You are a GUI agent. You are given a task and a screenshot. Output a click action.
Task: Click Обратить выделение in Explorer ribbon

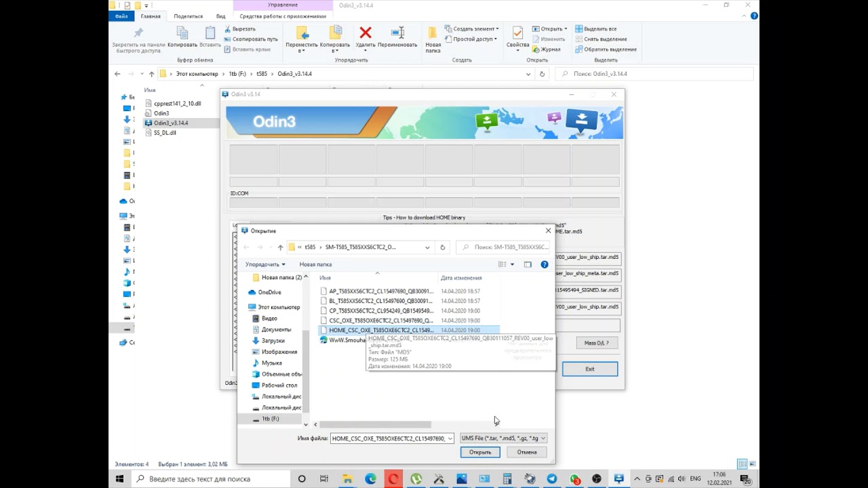pyautogui.click(x=606, y=49)
